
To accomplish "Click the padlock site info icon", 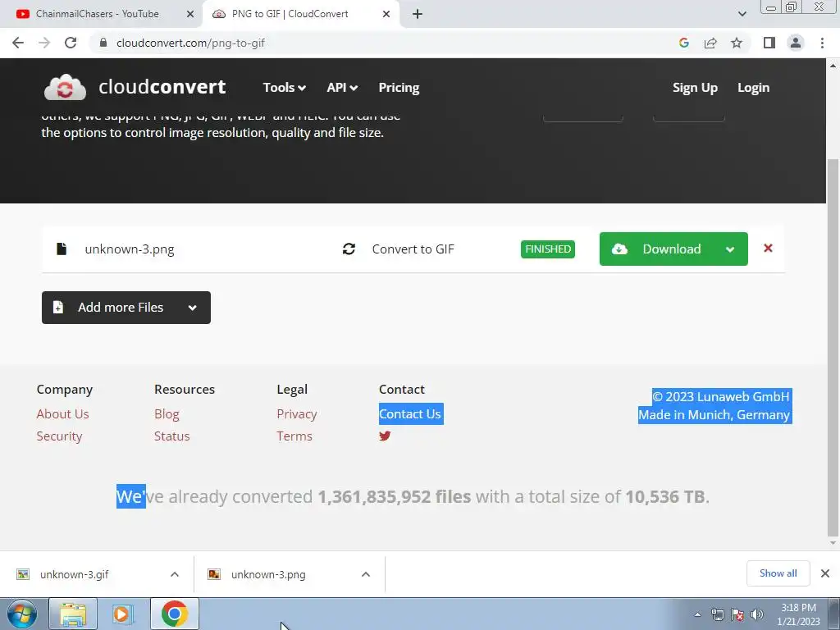I will pyautogui.click(x=103, y=43).
